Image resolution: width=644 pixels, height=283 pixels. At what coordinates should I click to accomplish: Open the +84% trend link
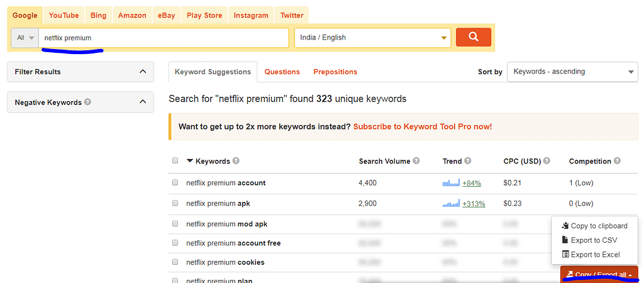tap(472, 183)
